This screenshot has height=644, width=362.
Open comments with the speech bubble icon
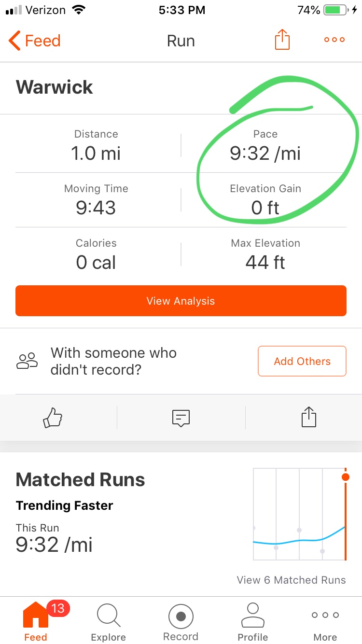pos(181,418)
